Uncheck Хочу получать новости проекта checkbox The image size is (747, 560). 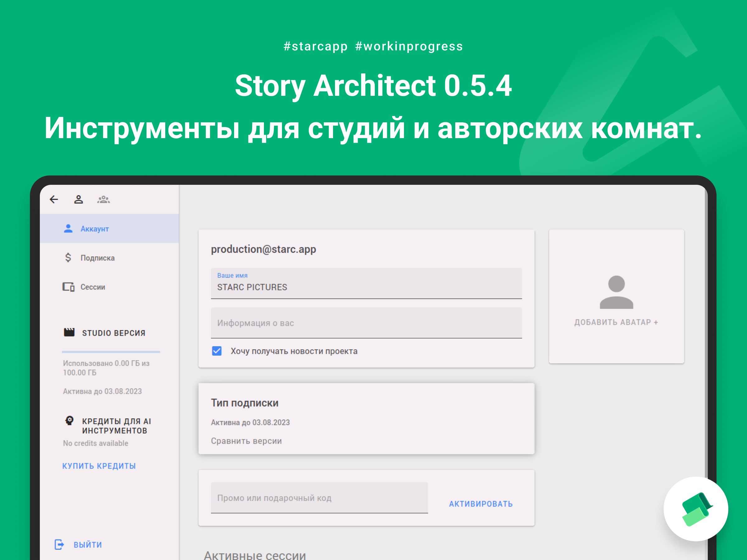coord(217,351)
